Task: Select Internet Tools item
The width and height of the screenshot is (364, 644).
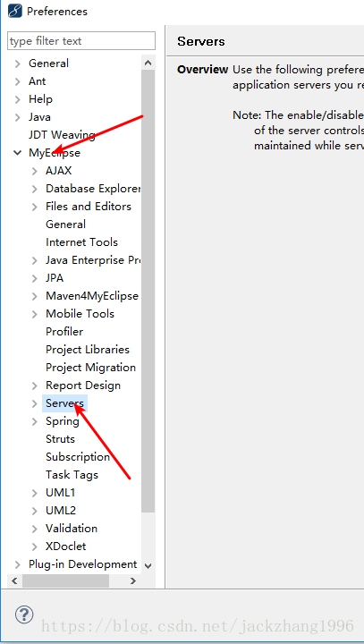Action: point(81,242)
